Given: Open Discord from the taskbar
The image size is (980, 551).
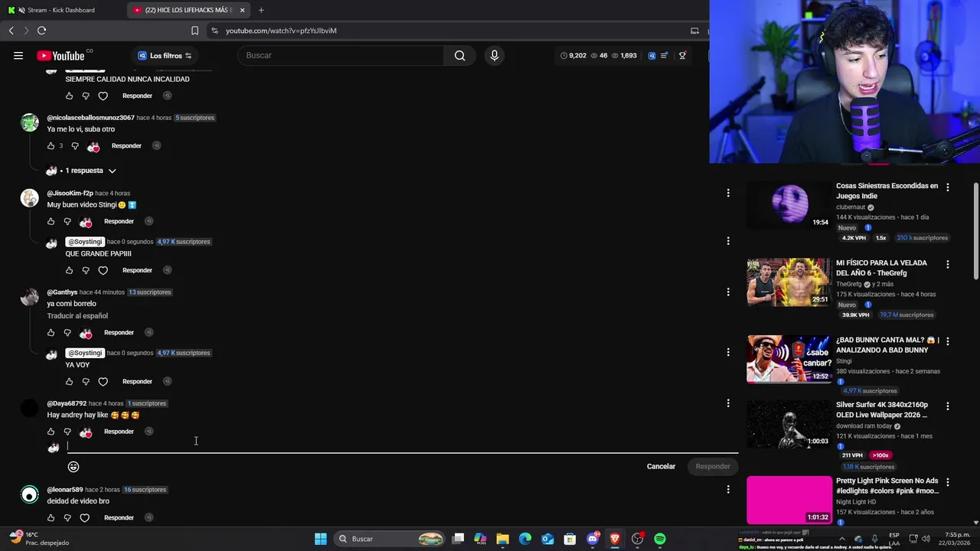Looking at the screenshot, I should point(593,539).
